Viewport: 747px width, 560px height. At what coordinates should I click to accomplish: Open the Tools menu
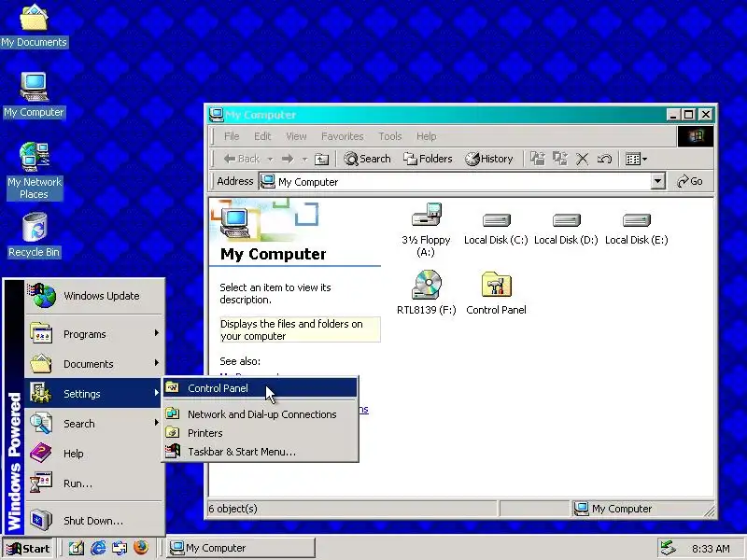tap(390, 136)
